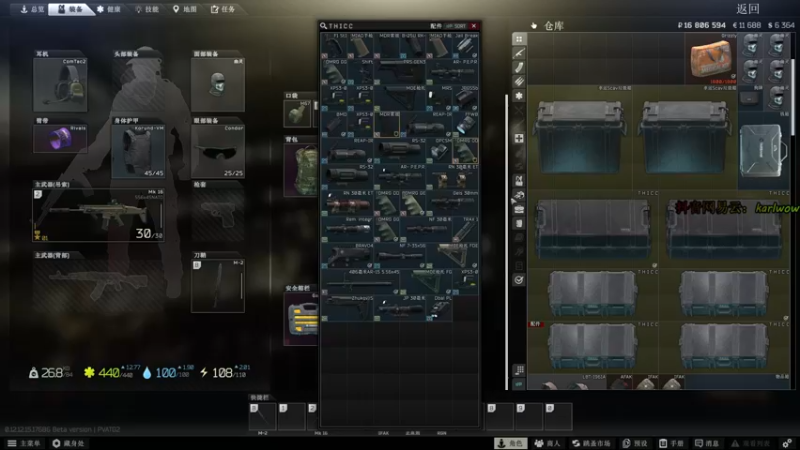This screenshot has width=800, height=450.
Task: Click the empty back weapon slot
Action: click(x=98, y=286)
